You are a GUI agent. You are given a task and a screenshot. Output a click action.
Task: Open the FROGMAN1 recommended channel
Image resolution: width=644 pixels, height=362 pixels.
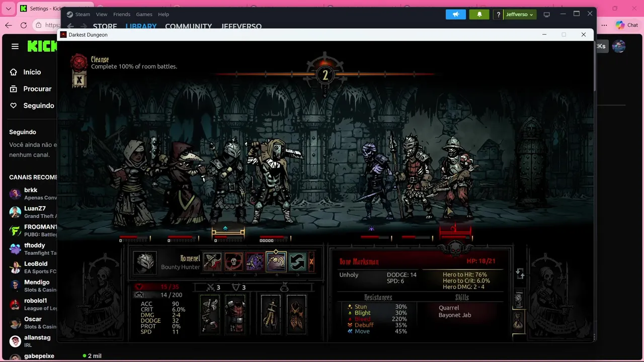click(33, 230)
